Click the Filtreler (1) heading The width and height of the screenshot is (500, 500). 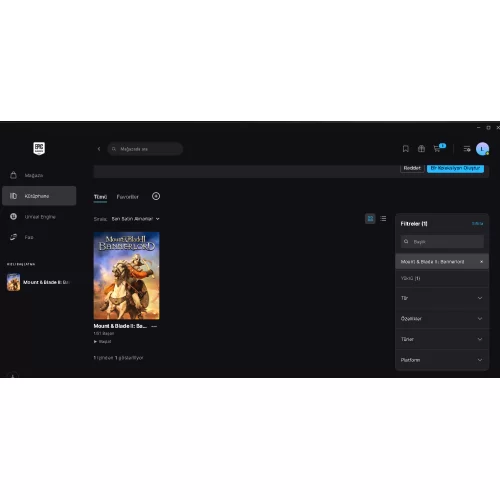[414, 224]
